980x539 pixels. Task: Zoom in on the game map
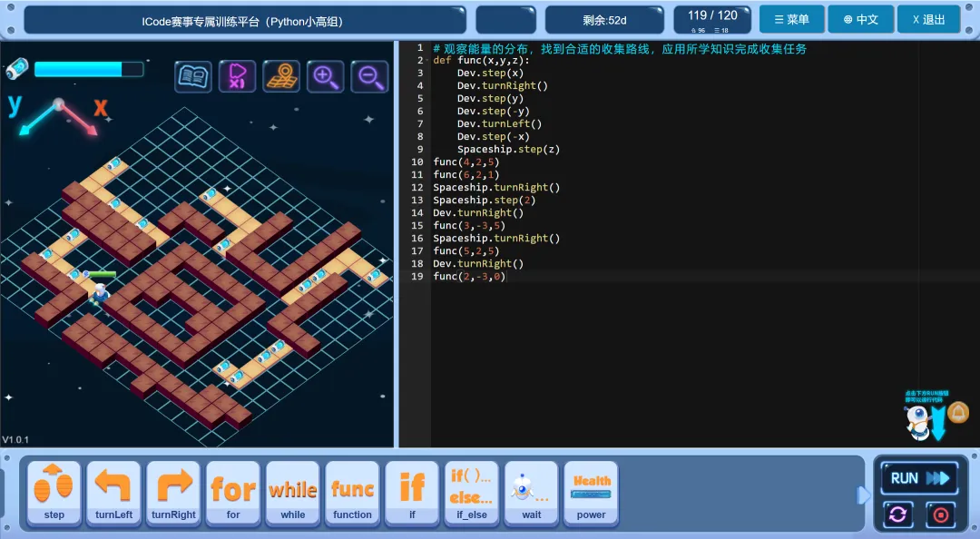[x=325, y=76]
